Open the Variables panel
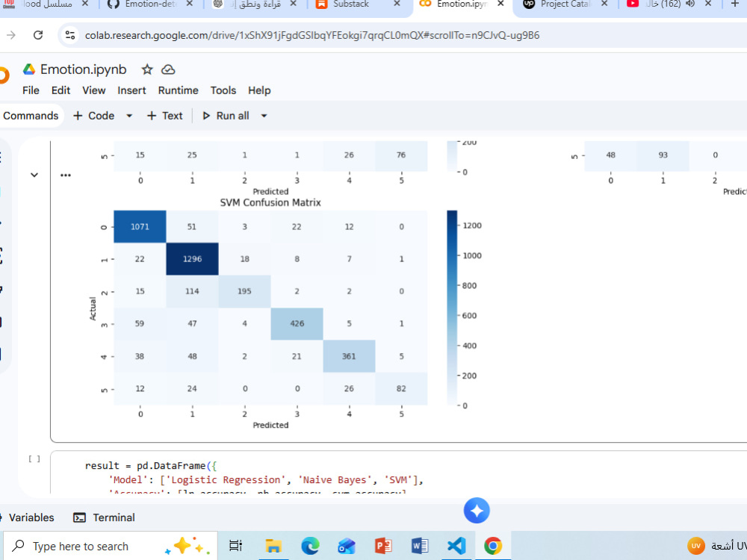The width and height of the screenshot is (747, 560). pyautogui.click(x=27, y=517)
